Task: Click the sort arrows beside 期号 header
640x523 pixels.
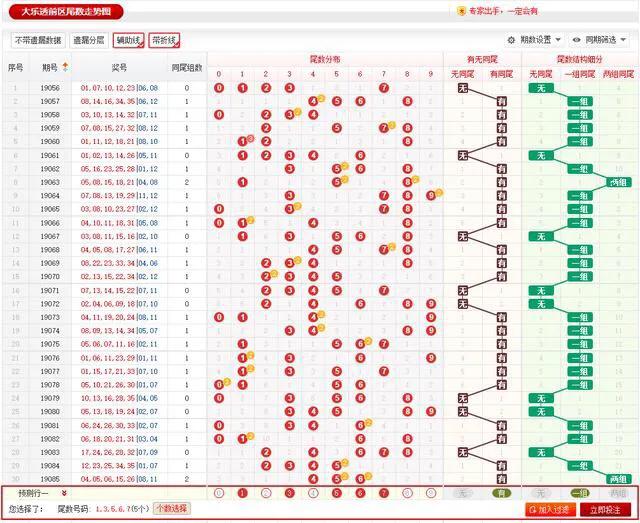Action: 65,67
